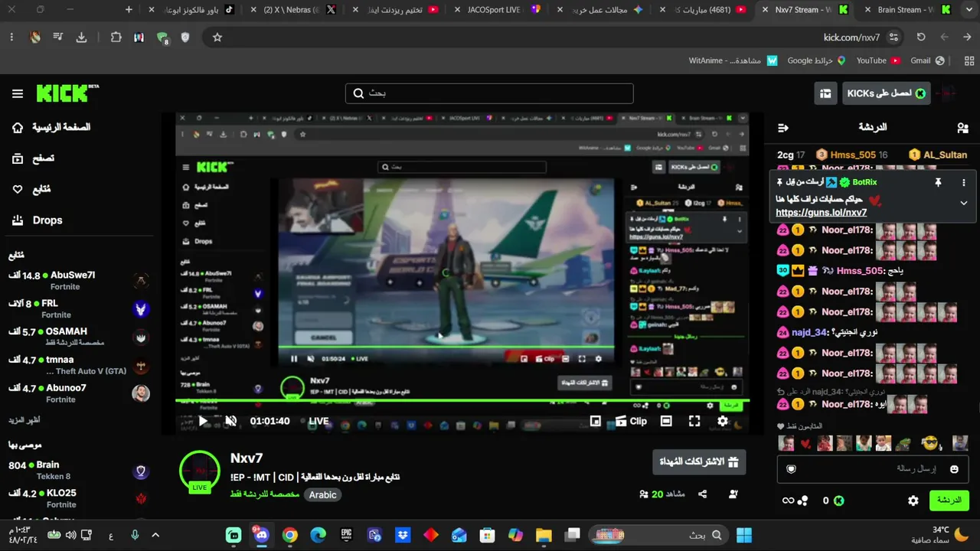Open the Chrome three-dot menu
The image size is (980, 551).
11,37
